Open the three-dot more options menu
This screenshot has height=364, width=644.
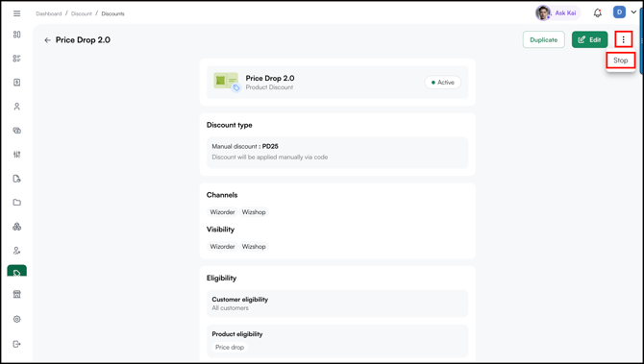coord(624,39)
